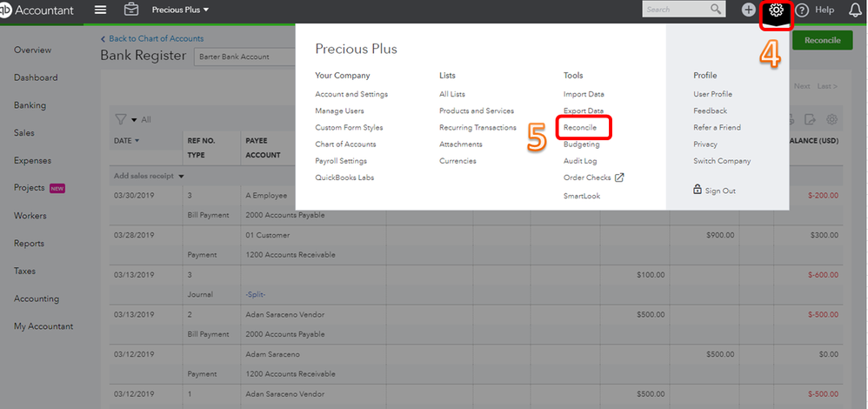Click the filter funnel icon

[x=119, y=119]
